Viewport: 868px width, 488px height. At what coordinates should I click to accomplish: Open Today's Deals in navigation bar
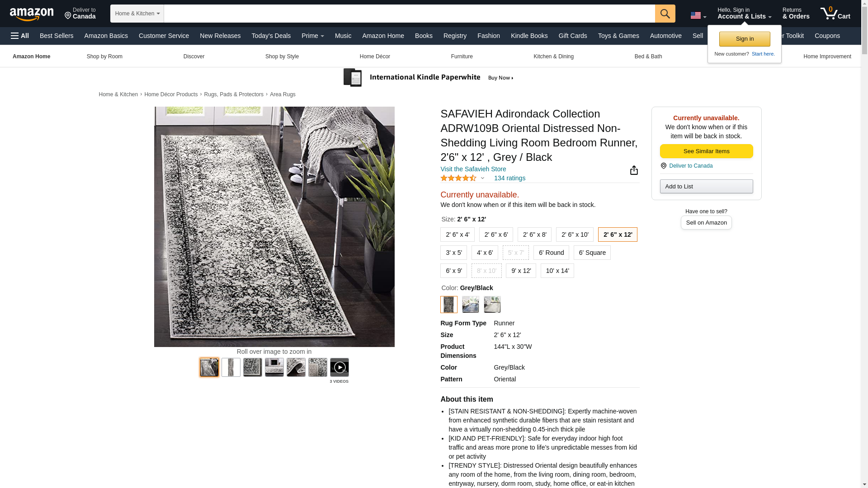271,36
